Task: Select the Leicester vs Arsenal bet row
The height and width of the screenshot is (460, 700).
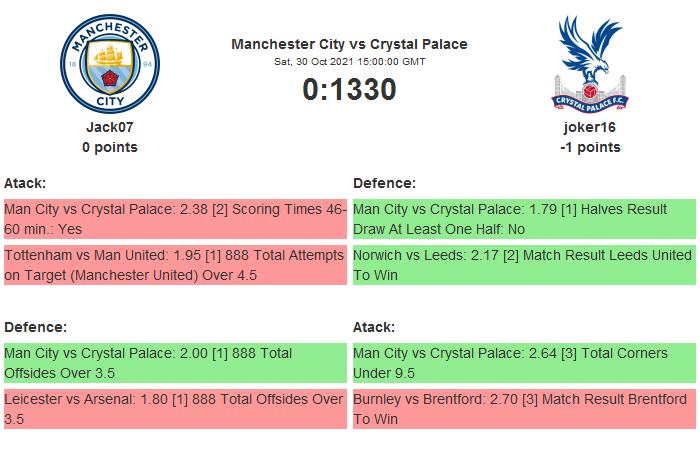Action: click(x=175, y=408)
